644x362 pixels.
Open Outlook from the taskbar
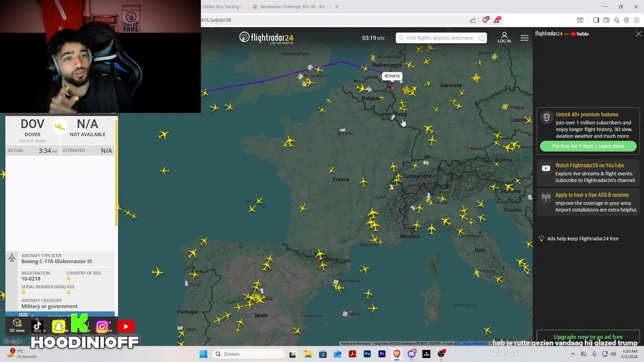pyautogui.click(x=338, y=354)
